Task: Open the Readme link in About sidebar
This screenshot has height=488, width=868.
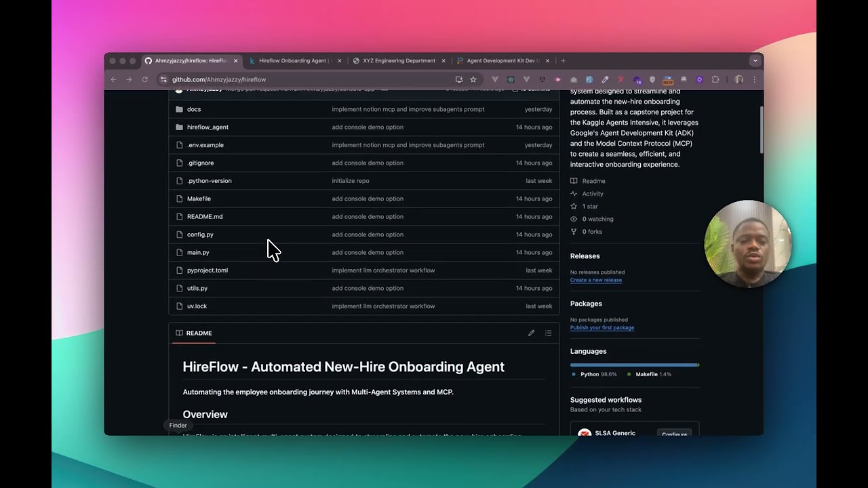Action: point(593,181)
